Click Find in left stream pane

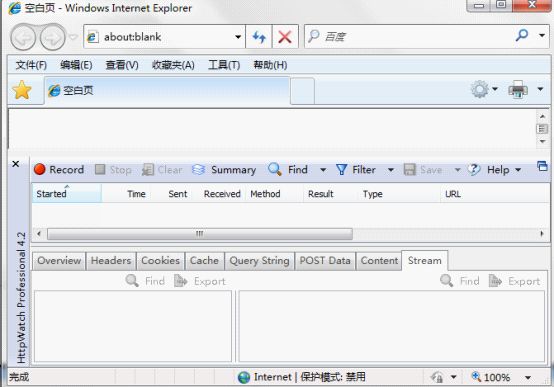[x=145, y=281]
